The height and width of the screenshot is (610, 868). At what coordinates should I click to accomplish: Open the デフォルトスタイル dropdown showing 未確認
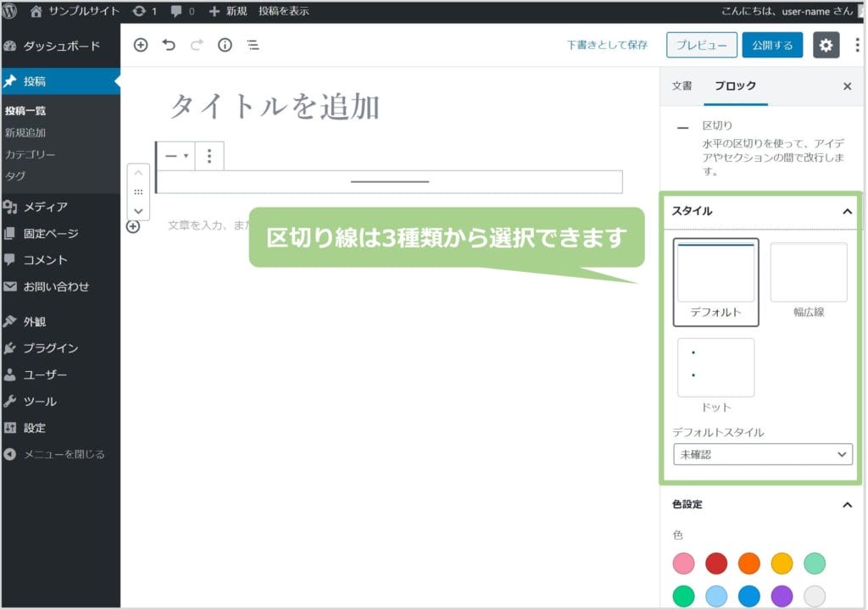763,454
